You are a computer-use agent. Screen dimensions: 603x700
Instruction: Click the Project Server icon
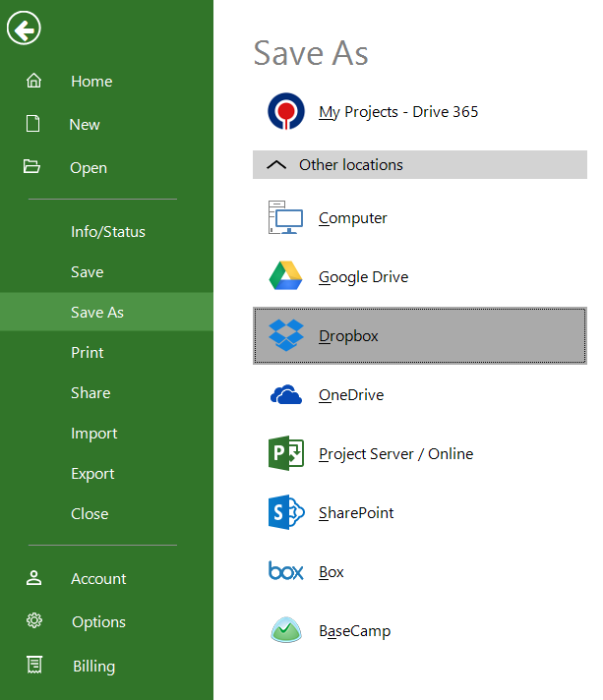286,454
